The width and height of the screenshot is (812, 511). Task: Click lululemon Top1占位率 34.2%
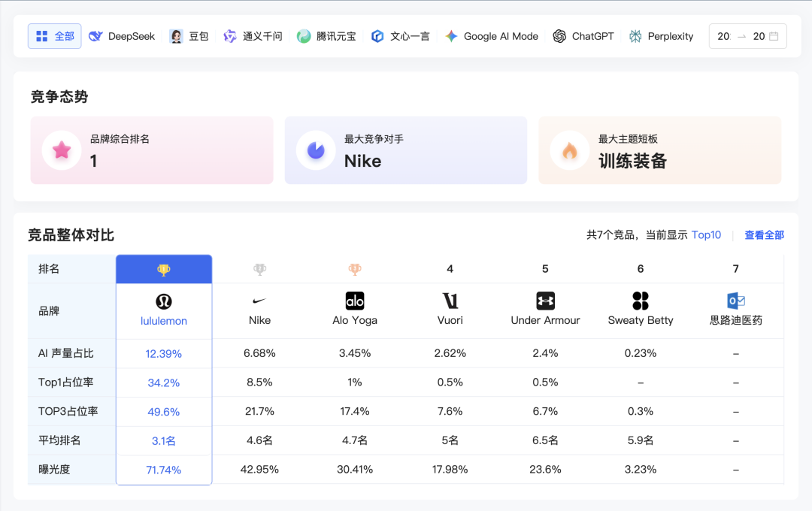click(164, 382)
